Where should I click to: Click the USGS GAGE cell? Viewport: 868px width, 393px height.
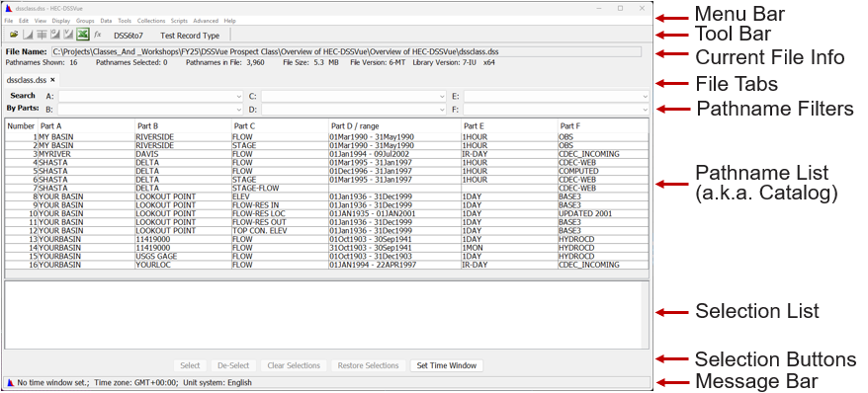click(183, 257)
